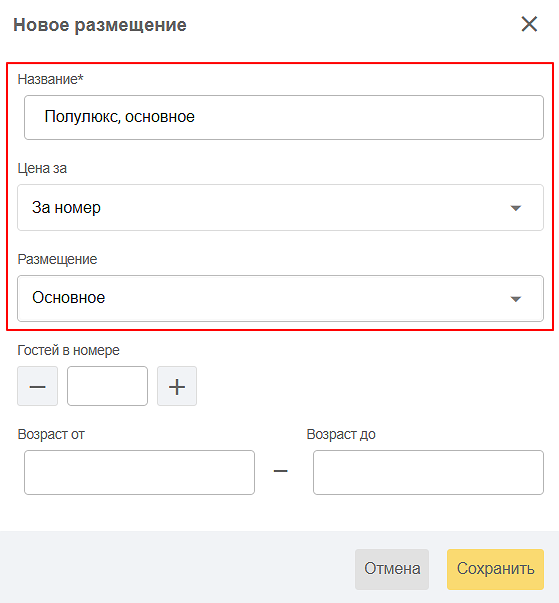This screenshot has width=559, height=603.
Task: Click the Возраст до label
Action: point(341,434)
